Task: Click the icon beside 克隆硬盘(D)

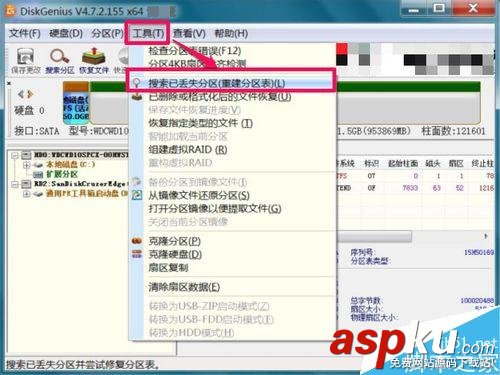Action: click(x=137, y=254)
